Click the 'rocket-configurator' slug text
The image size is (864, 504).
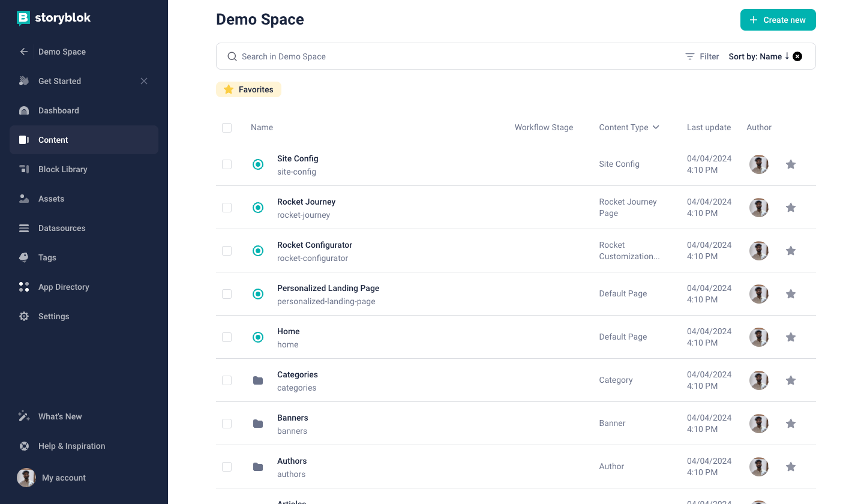[313, 258]
